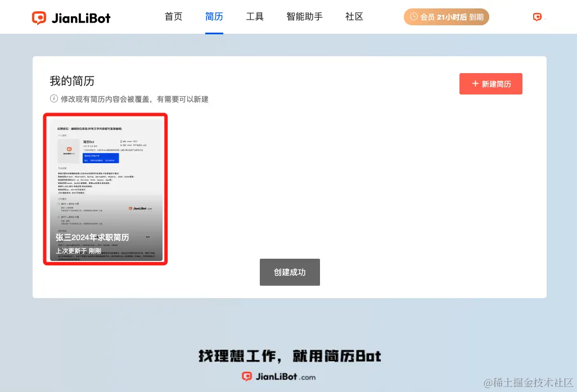This screenshot has height=392, width=577.
Task: Switch to the 工具 tab
Action: point(255,16)
